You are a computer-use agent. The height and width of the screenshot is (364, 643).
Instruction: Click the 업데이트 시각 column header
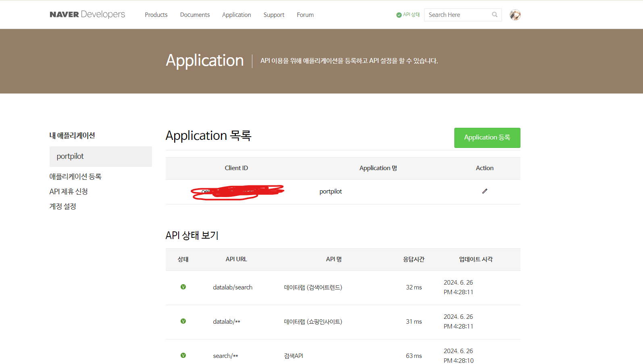coord(476,259)
